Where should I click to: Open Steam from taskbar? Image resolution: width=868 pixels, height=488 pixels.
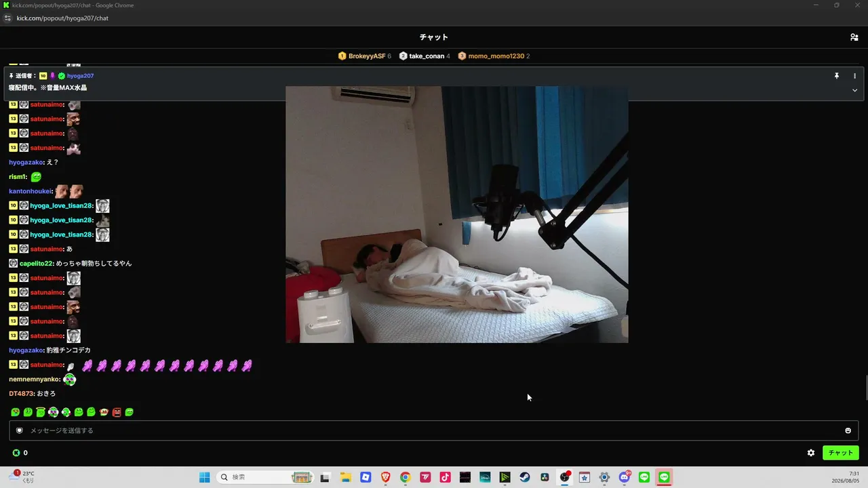click(x=525, y=477)
